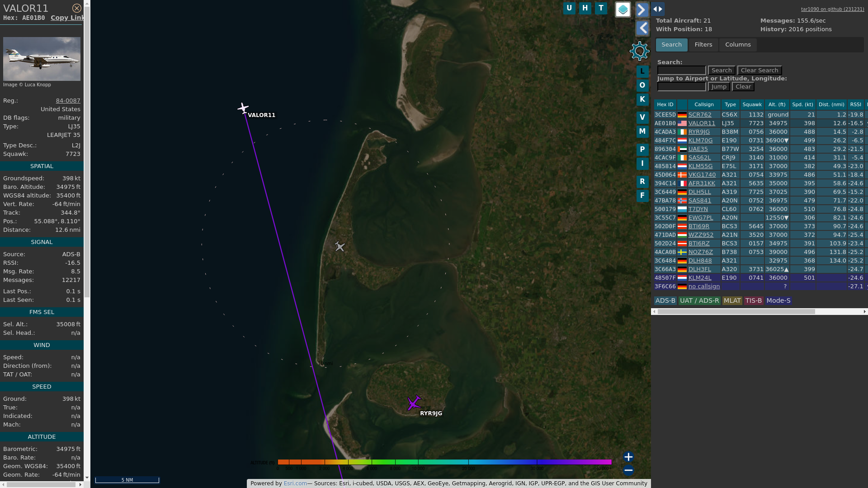Click the Mode-S legend label
The image size is (868, 488).
(778, 301)
